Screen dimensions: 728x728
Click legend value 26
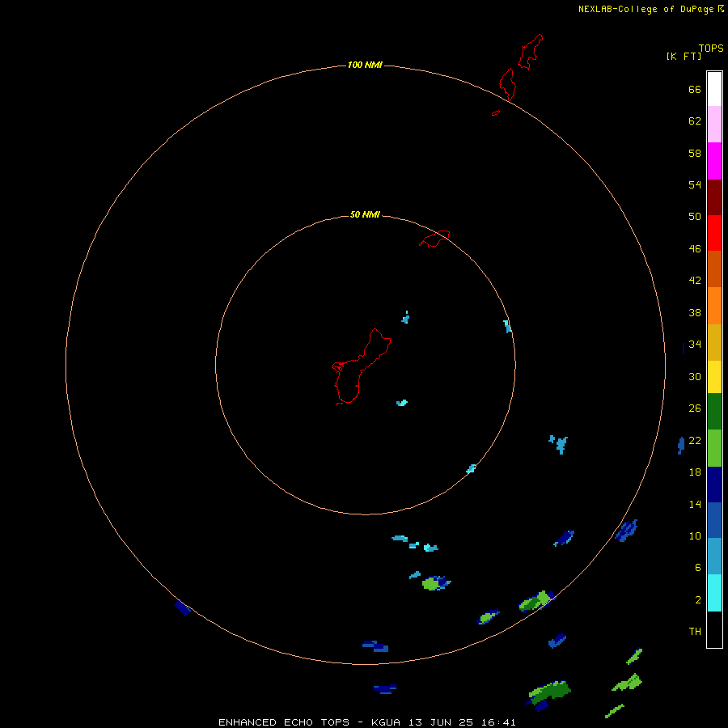(x=695, y=408)
